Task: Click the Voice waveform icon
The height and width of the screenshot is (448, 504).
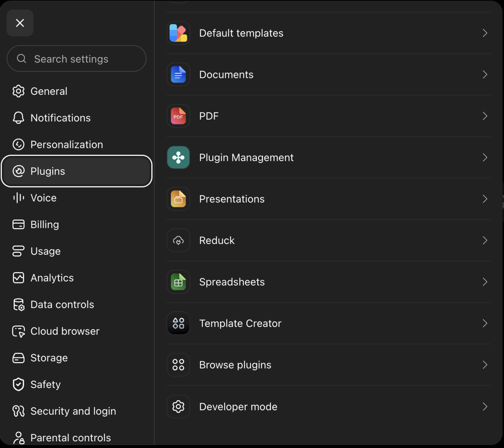Action: pyautogui.click(x=18, y=198)
